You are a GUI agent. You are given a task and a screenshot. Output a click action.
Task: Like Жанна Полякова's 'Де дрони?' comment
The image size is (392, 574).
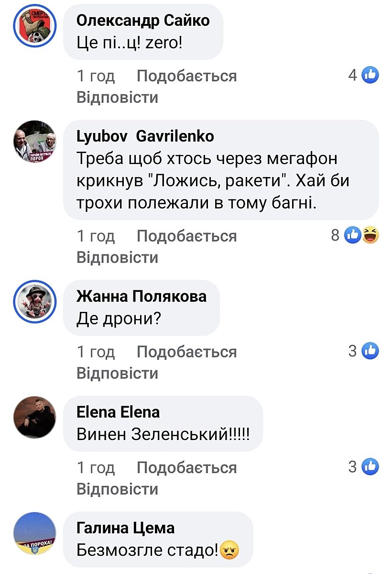click(186, 352)
